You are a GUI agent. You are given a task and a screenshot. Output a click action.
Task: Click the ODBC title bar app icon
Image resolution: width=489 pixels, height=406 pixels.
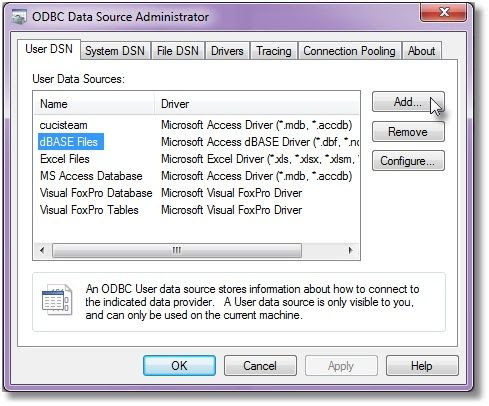[x=19, y=17]
